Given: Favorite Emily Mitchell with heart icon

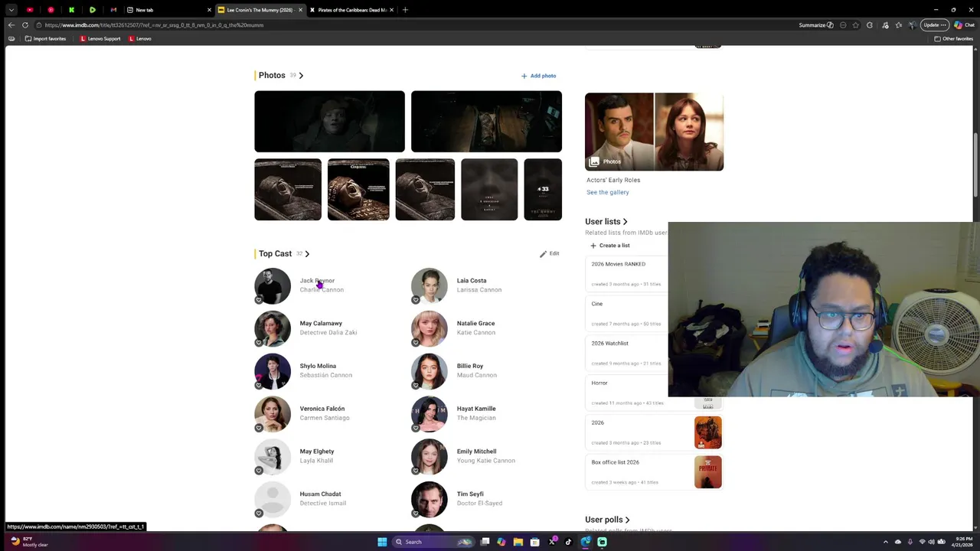Looking at the screenshot, I should point(416,471).
